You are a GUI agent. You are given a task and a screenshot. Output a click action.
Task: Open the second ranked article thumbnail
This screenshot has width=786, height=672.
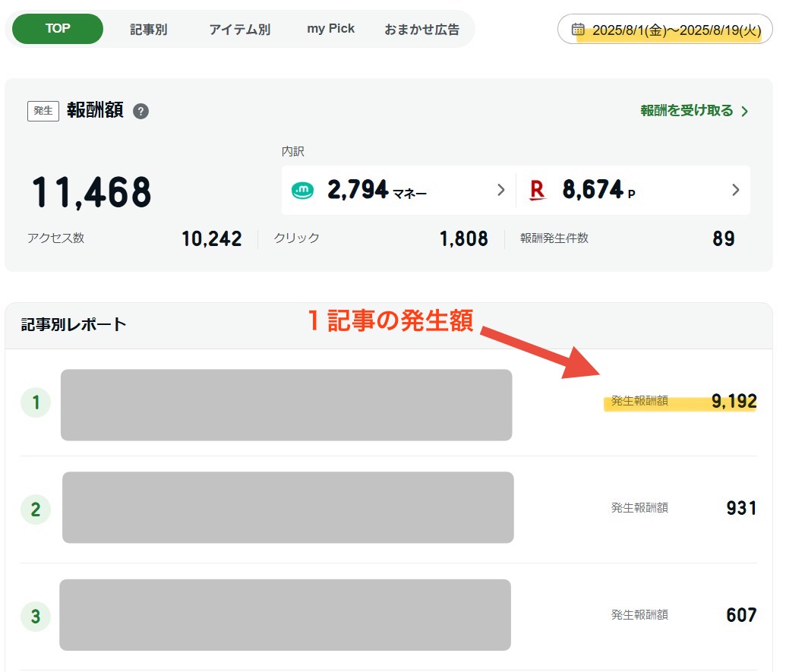[288, 507]
